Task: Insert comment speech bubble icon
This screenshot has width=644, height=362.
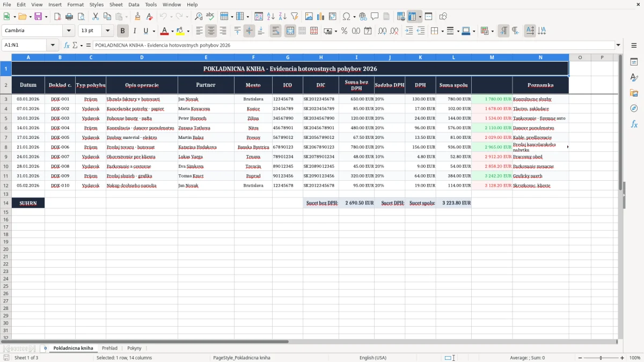Action: (375, 17)
